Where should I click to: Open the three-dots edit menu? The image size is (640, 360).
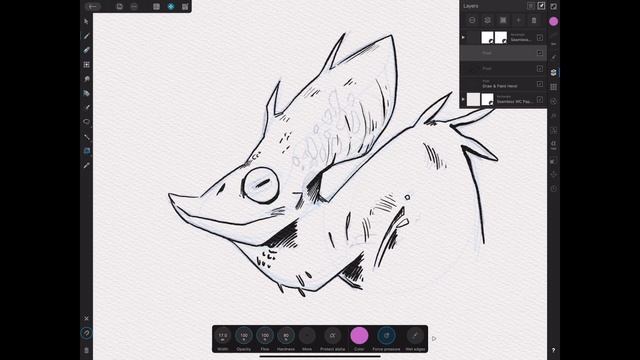134,7
